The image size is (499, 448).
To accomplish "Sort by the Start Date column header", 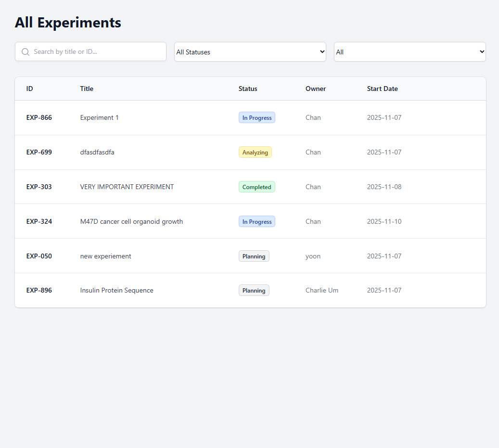I will point(382,89).
